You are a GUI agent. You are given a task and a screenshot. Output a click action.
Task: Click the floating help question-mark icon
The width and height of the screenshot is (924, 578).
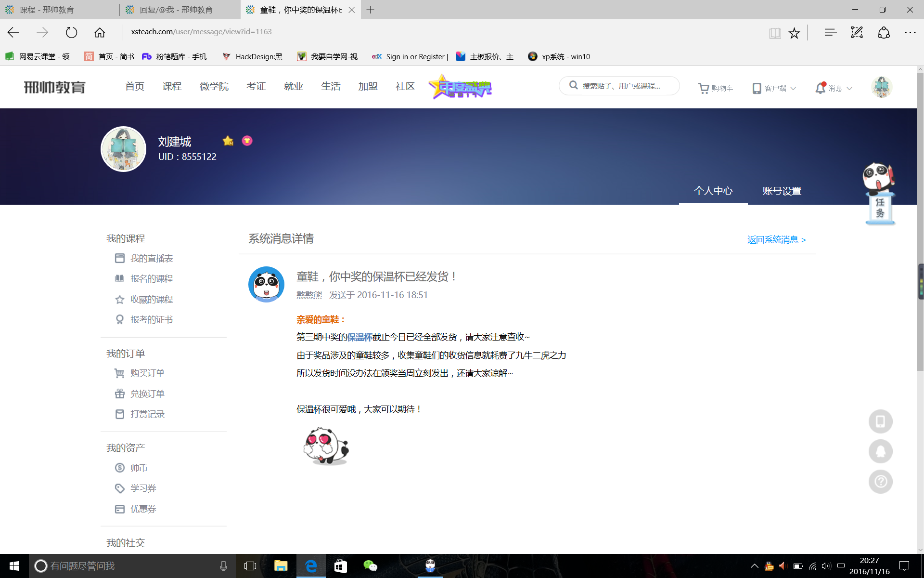coord(881,482)
